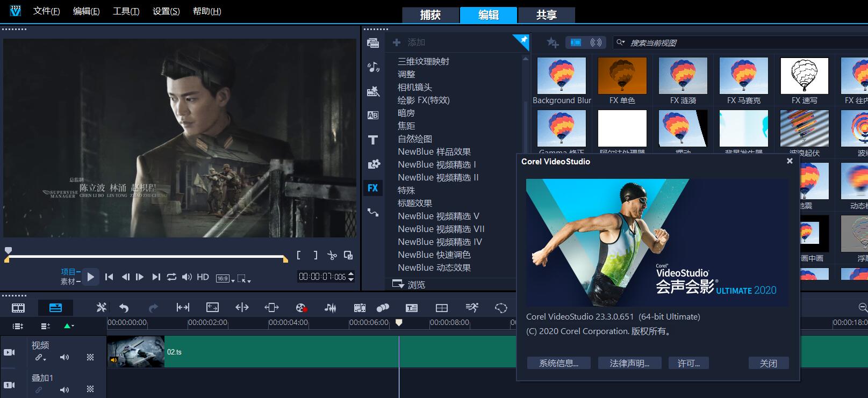Open the Sound library icon in sidebar
The width and height of the screenshot is (868, 398).
[x=373, y=67]
